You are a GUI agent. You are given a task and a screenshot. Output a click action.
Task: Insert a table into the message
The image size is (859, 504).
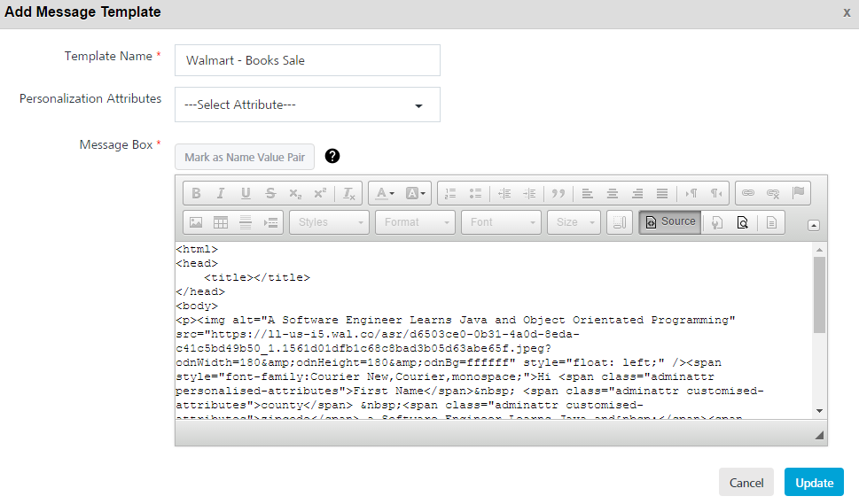coord(221,222)
